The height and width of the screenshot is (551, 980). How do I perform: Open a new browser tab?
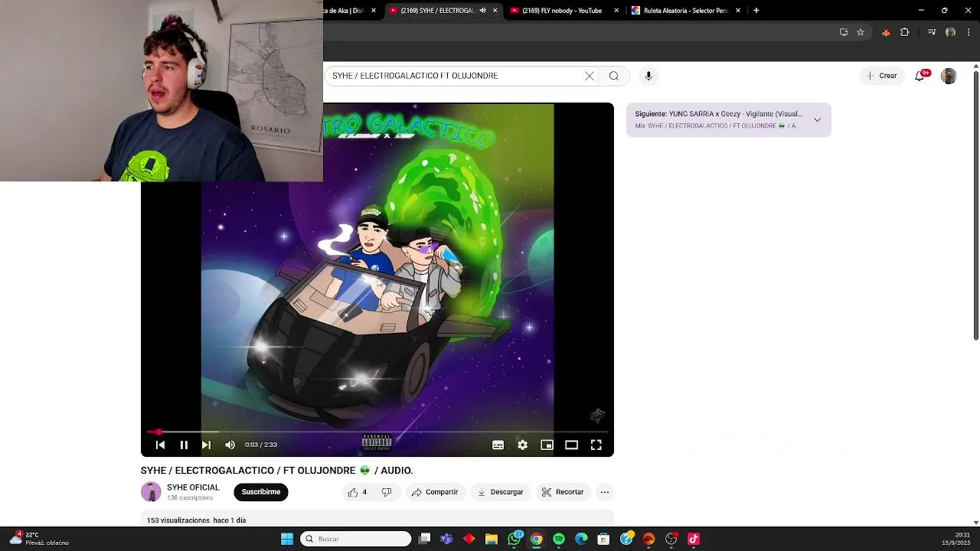click(756, 11)
